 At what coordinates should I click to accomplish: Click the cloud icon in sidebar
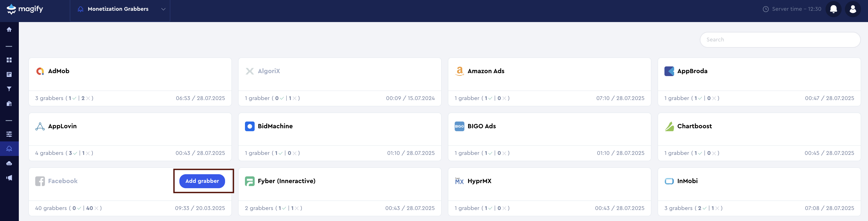pyautogui.click(x=9, y=163)
